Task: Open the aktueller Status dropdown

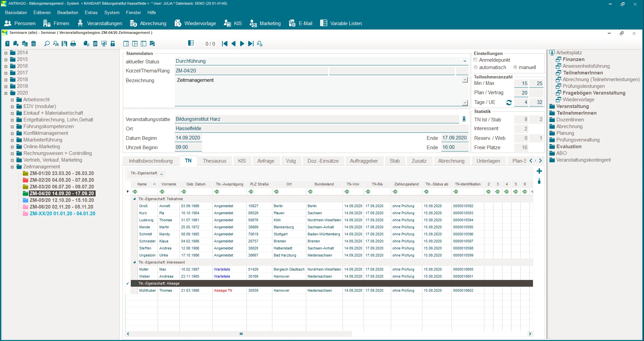Action: click(x=465, y=61)
